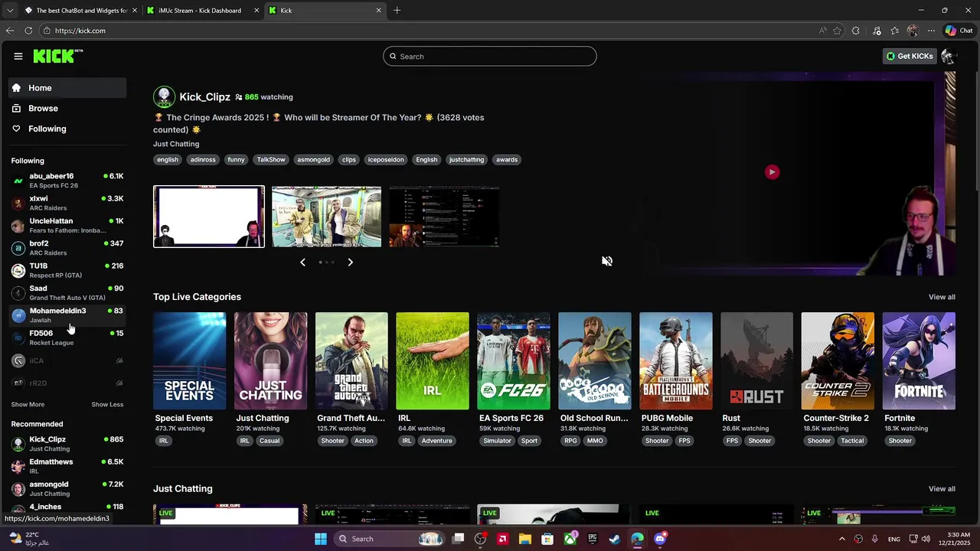Click the 'adinross' tag
This screenshot has width=980, height=551.
click(203, 160)
